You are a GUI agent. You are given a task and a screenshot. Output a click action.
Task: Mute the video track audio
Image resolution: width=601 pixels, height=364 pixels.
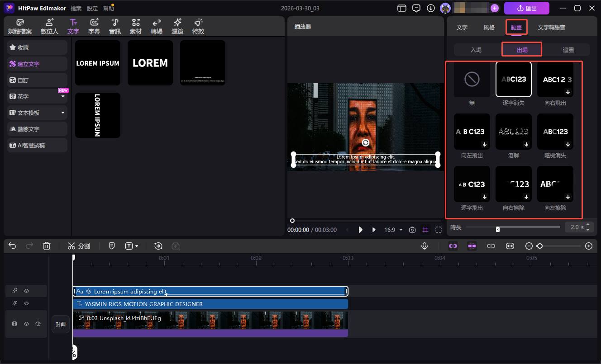[x=38, y=324]
